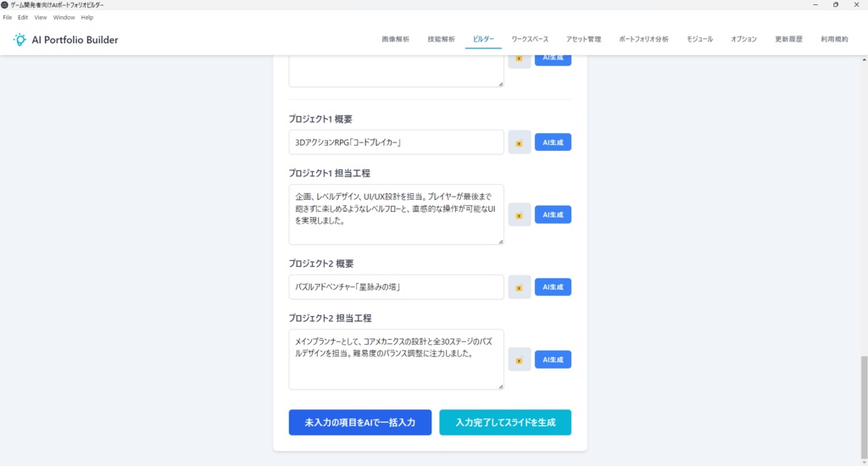The height and width of the screenshot is (466, 868).
Task: Toggle lock icon for プロジェクト1 担当工程
Action: 520,214
